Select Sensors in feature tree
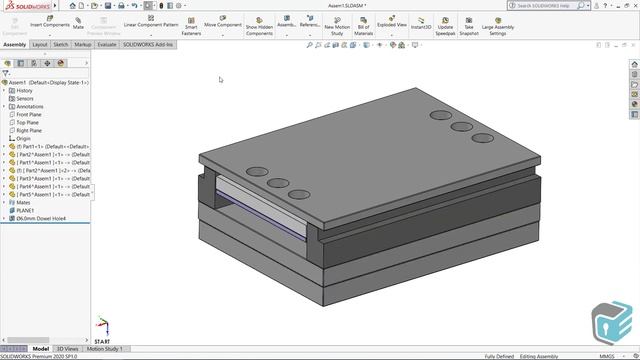640x360 pixels. [x=21, y=99]
